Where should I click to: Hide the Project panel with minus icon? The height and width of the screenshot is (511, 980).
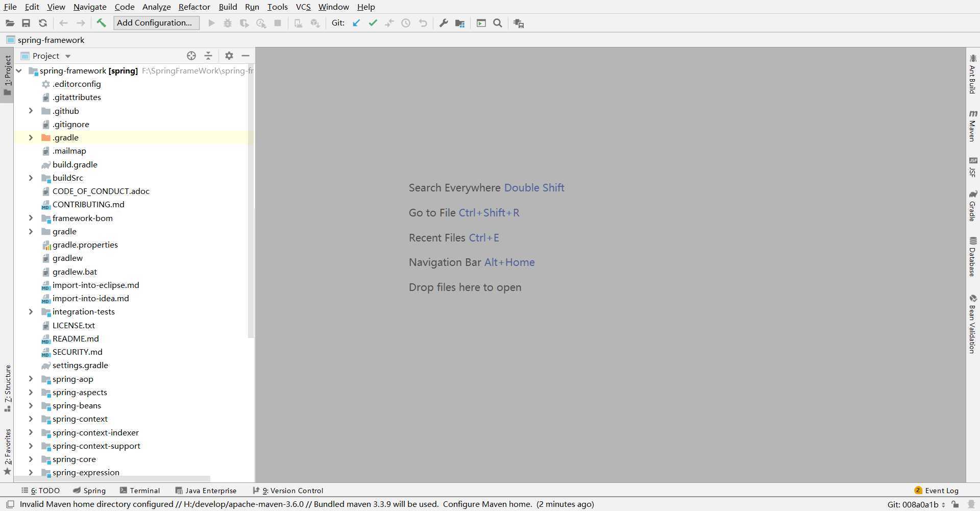coord(246,56)
